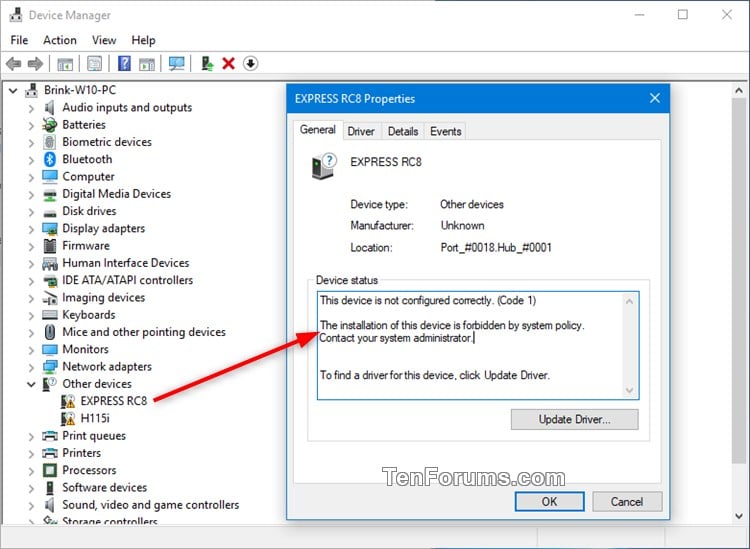Image resolution: width=750 pixels, height=549 pixels.
Task: Expand the Disk drives node
Action: pyautogui.click(x=31, y=212)
